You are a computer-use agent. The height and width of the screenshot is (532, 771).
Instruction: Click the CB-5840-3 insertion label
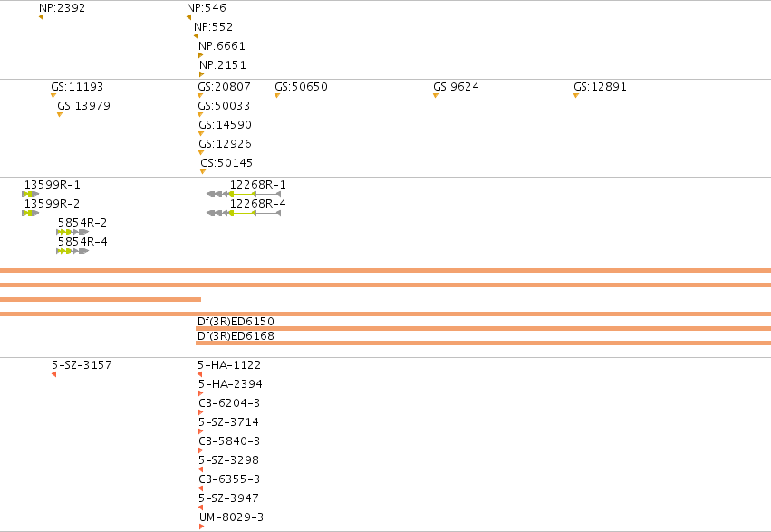click(229, 441)
